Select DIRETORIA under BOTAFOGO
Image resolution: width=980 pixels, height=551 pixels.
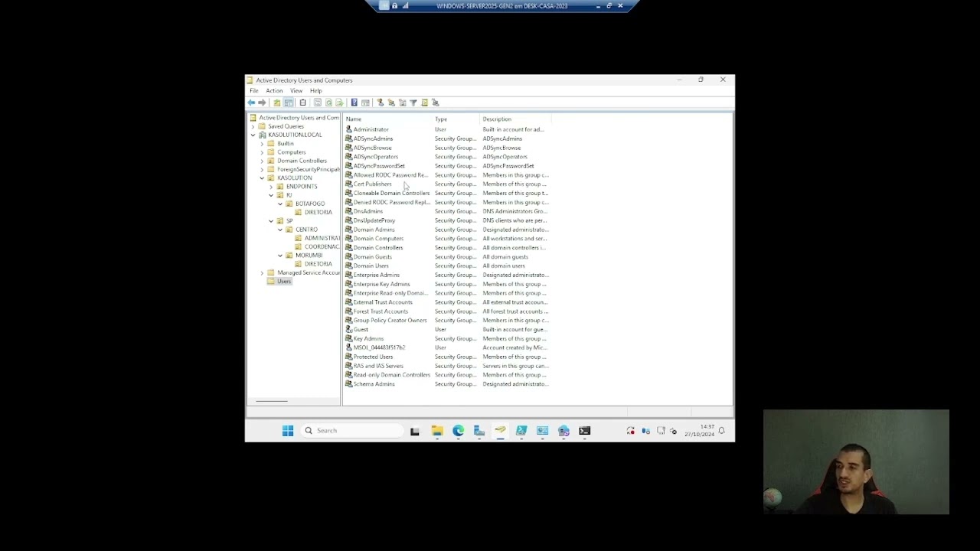(318, 213)
